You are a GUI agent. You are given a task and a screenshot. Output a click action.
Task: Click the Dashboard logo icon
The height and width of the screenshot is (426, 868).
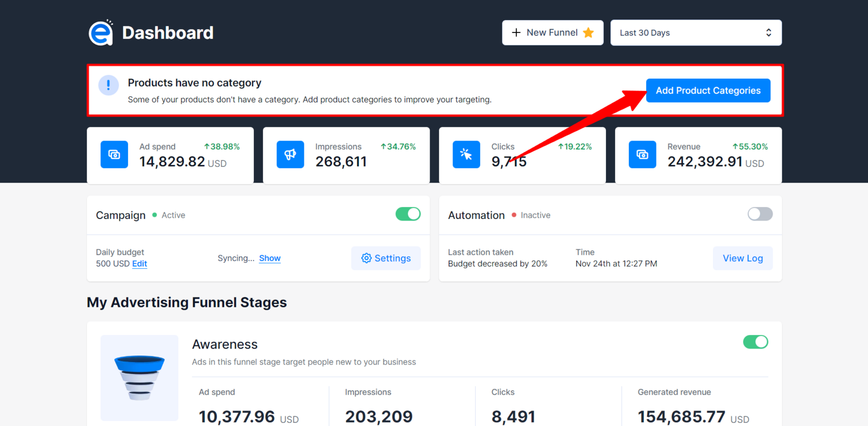pyautogui.click(x=101, y=33)
